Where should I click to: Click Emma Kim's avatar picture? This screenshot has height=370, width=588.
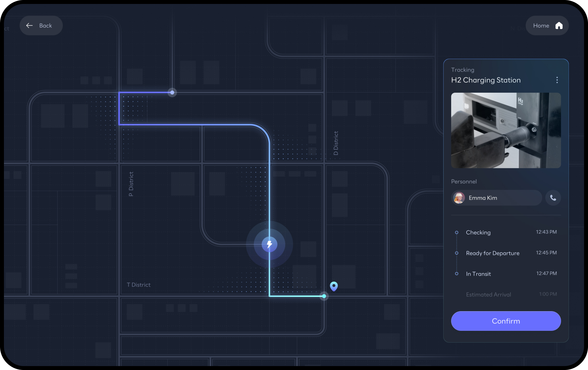[459, 198]
